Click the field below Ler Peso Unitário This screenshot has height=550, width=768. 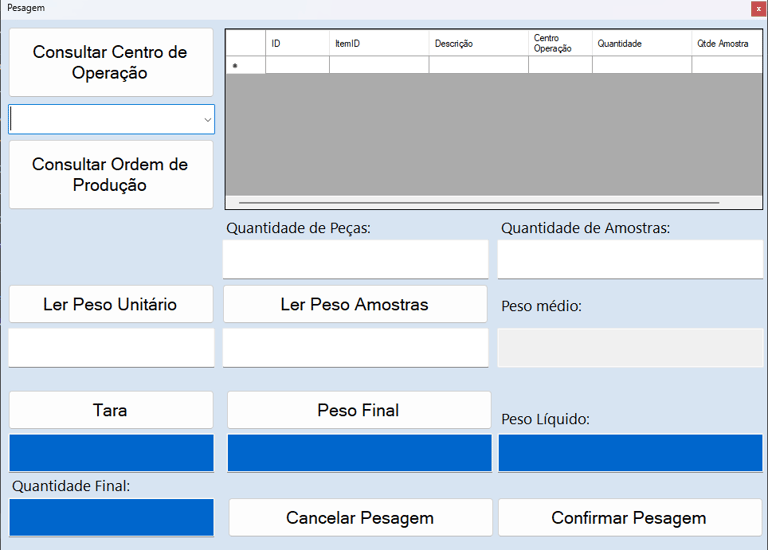tap(111, 348)
